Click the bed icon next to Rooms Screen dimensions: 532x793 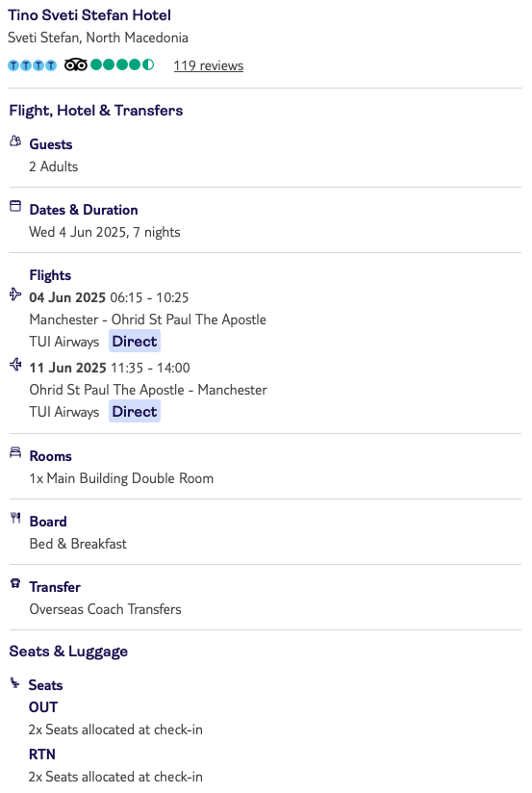tap(15, 452)
